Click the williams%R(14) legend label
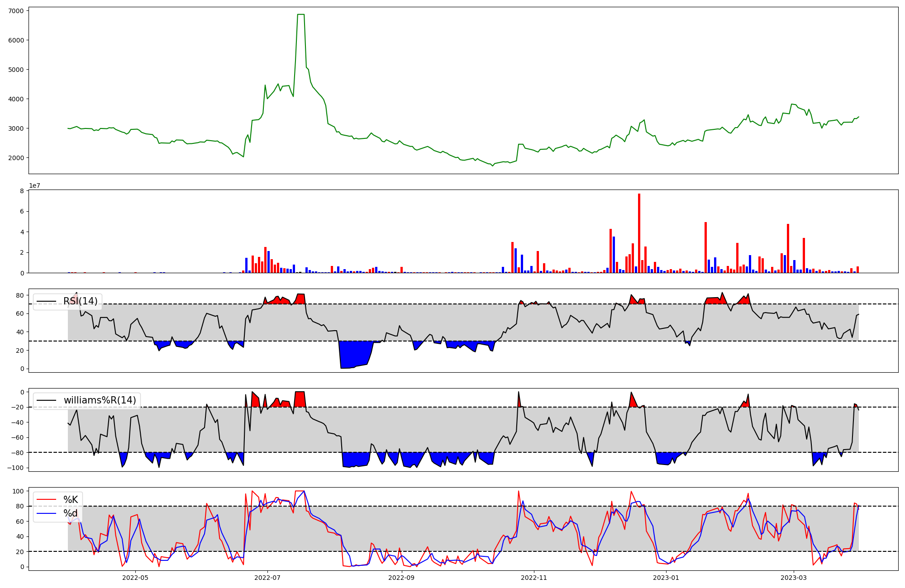Screen dimensions: 905x588 (100, 400)
